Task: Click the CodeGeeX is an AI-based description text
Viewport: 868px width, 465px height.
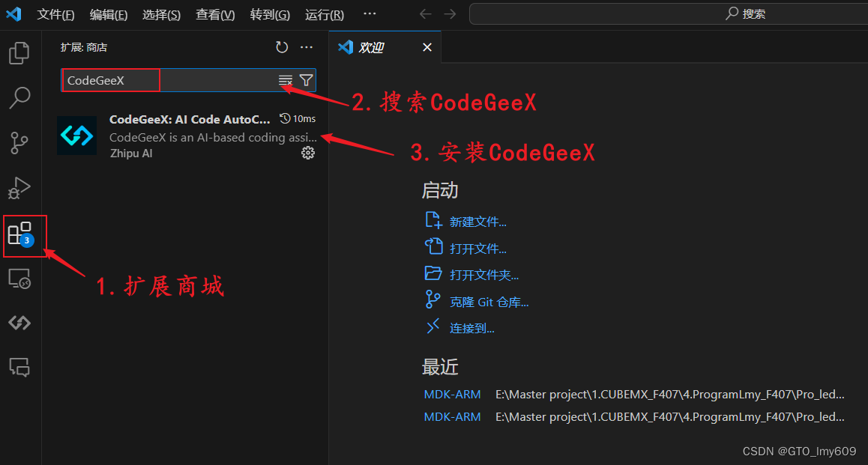Action: click(x=213, y=138)
